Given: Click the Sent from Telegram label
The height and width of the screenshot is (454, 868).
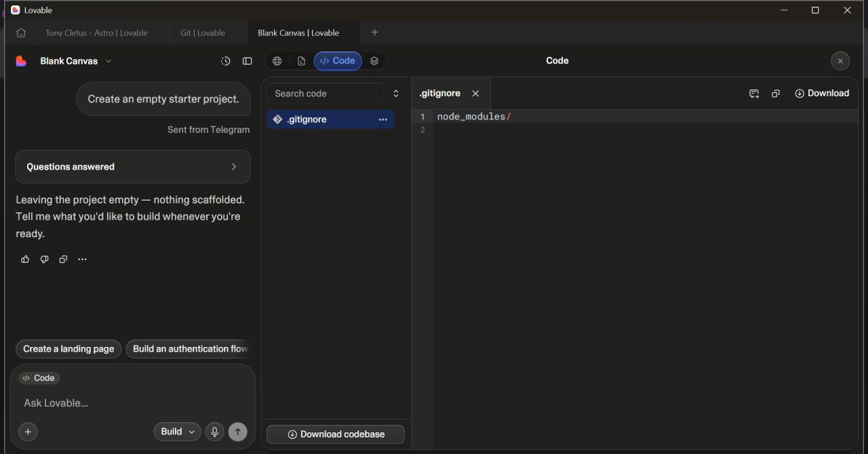Looking at the screenshot, I should coord(208,129).
